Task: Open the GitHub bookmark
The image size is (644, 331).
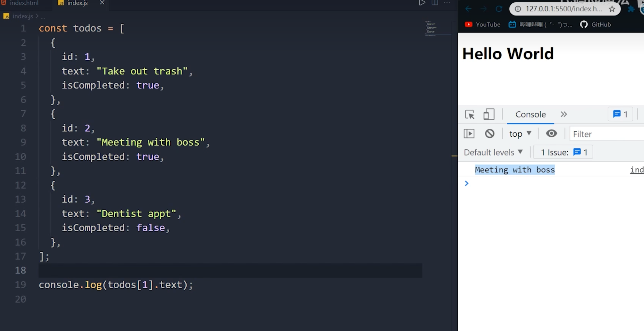Action: click(x=596, y=24)
